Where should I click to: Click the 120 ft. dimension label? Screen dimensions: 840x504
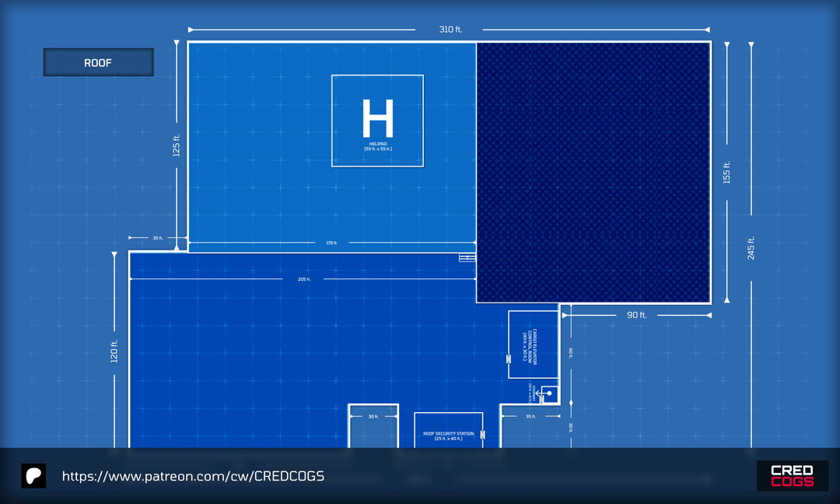tap(114, 352)
